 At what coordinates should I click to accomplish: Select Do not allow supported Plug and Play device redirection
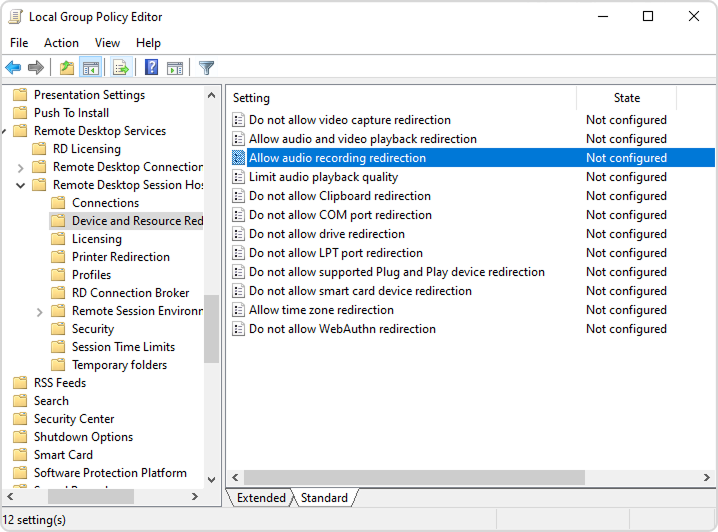(x=397, y=272)
